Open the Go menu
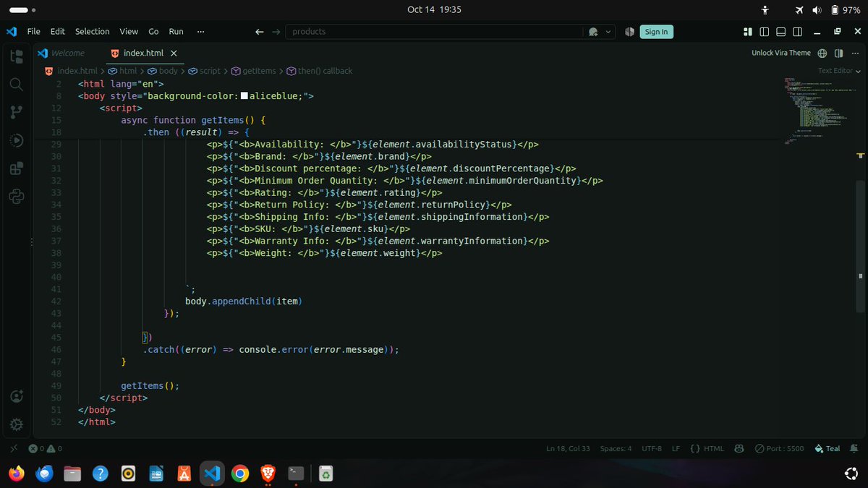The height and width of the screenshot is (488, 868). point(153,32)
